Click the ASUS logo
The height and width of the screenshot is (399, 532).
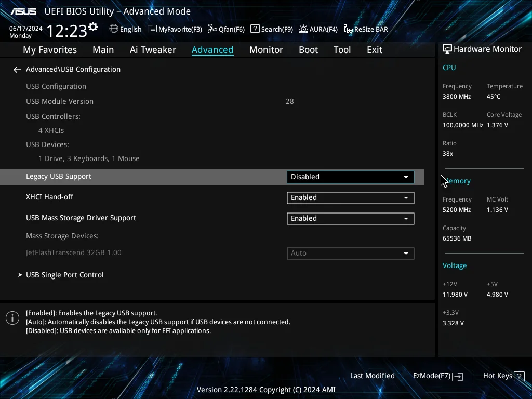tap(23, 11)
